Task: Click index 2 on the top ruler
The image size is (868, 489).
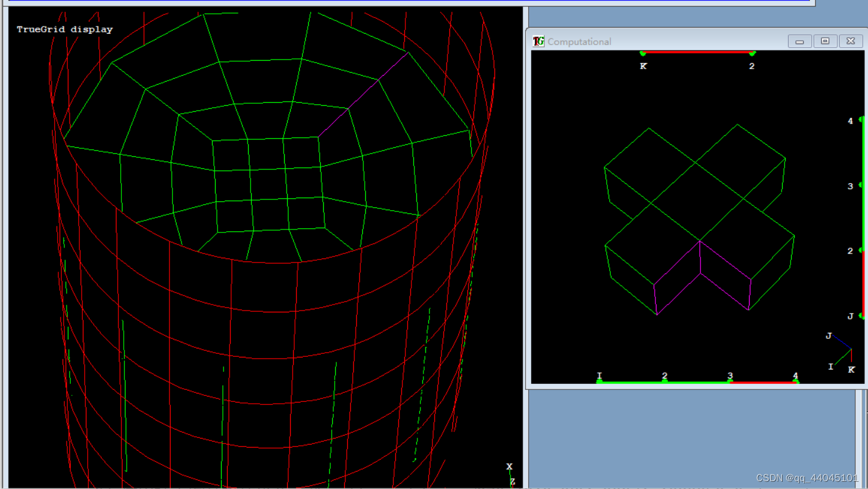Action: coord(751,66)
